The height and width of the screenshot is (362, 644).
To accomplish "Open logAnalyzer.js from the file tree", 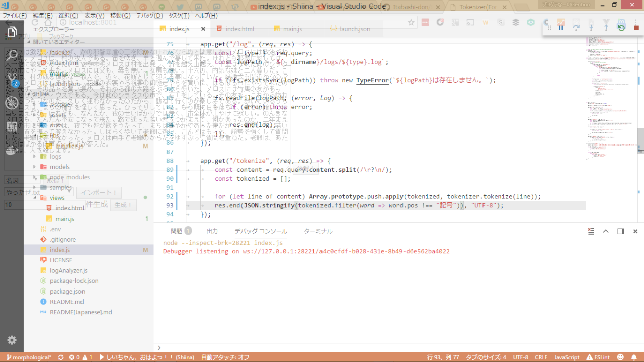I will coord(68,270).
